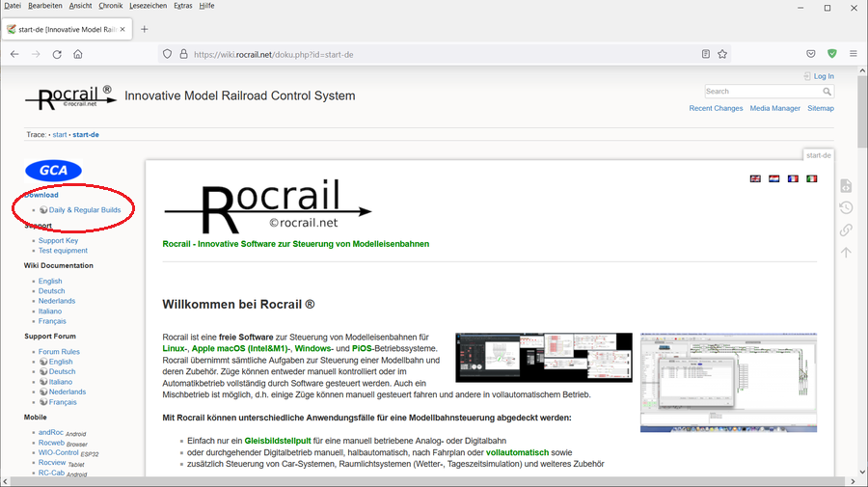Click the British flag language icon
868x487 pixels.
755,178
